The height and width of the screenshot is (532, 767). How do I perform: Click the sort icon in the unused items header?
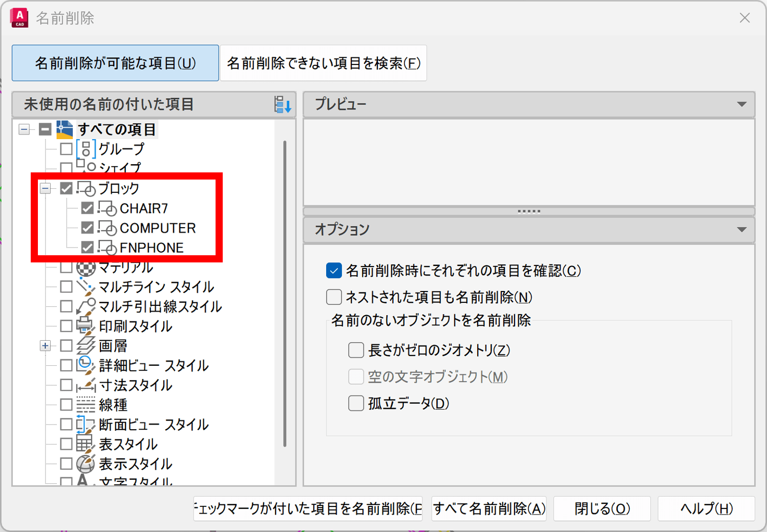click(282, 104)
